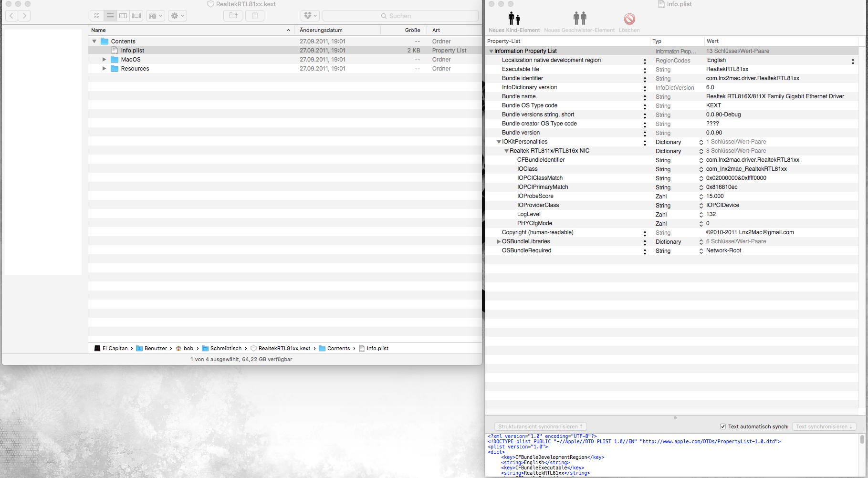Click Schreibtisch in the Finder path bar
The height and width of the screenshot is (478, 868).
[x=222, y=348]
